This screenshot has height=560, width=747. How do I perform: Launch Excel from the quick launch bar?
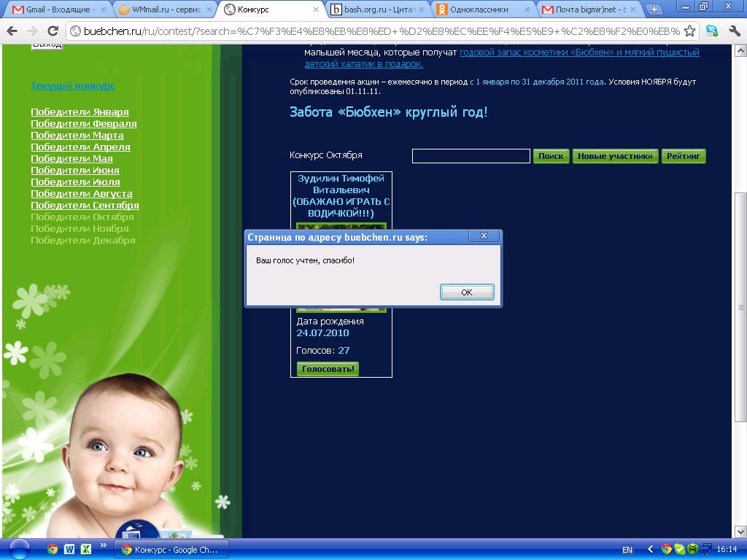pos(86,550)
